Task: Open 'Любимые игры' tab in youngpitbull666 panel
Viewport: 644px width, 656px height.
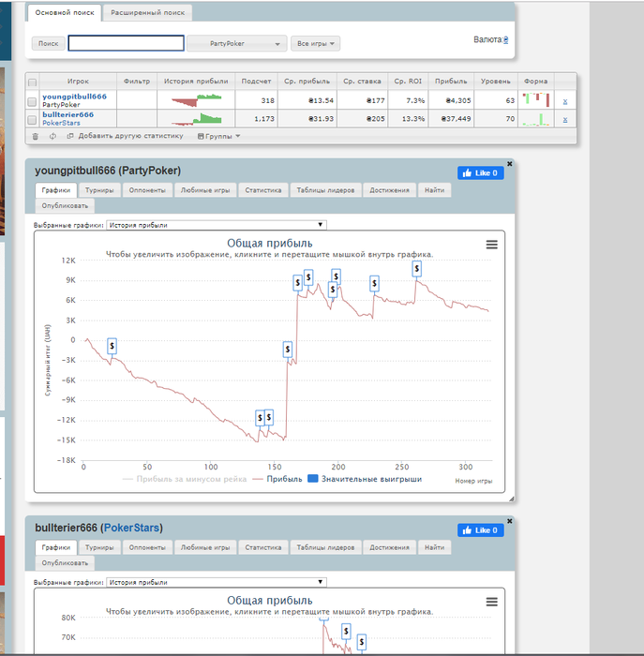Action: click(x=205, y=190)
